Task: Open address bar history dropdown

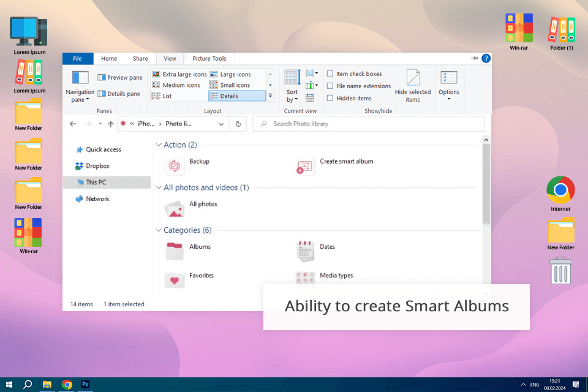Action: [221, 124]
